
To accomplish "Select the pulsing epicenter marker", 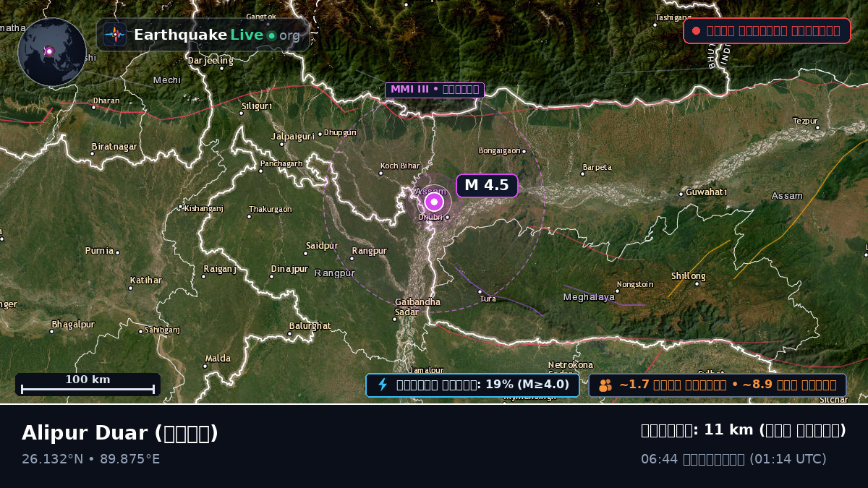I will coord(434,202).
